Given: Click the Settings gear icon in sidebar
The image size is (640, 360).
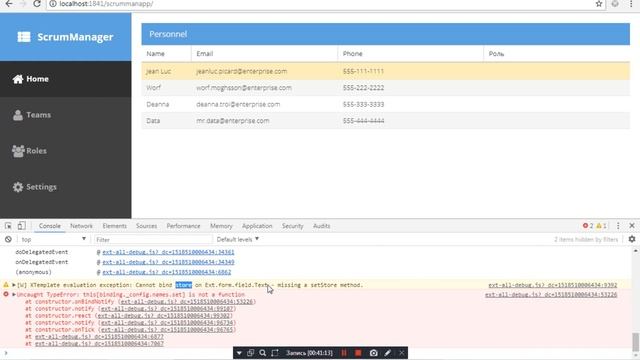Looking at the screenshot, I should click(x=18, y=187).
